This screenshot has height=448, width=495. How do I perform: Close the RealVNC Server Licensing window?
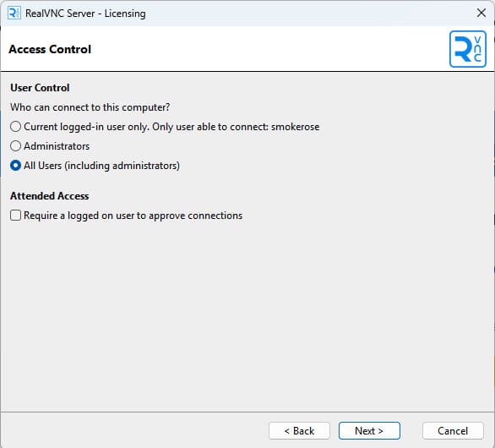tap(481, 13)
